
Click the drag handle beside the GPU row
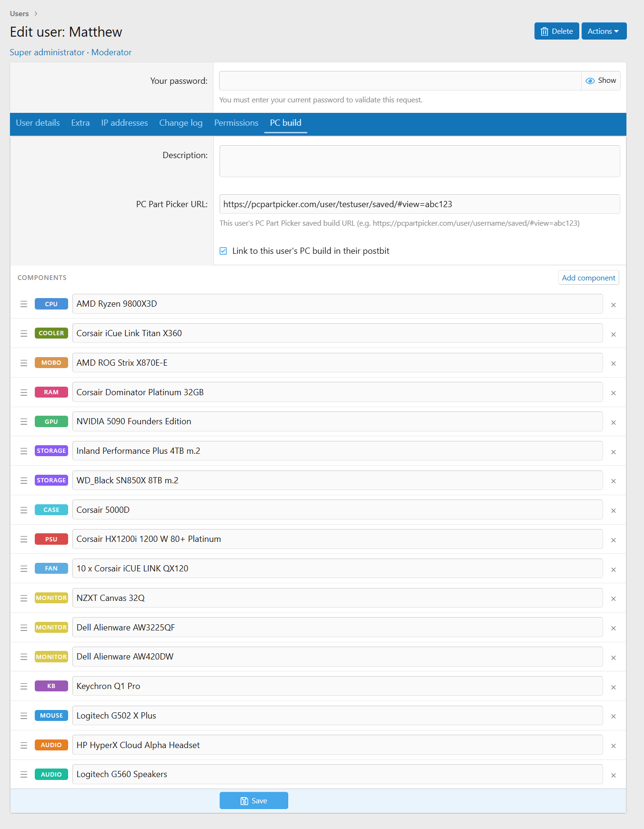24,422
